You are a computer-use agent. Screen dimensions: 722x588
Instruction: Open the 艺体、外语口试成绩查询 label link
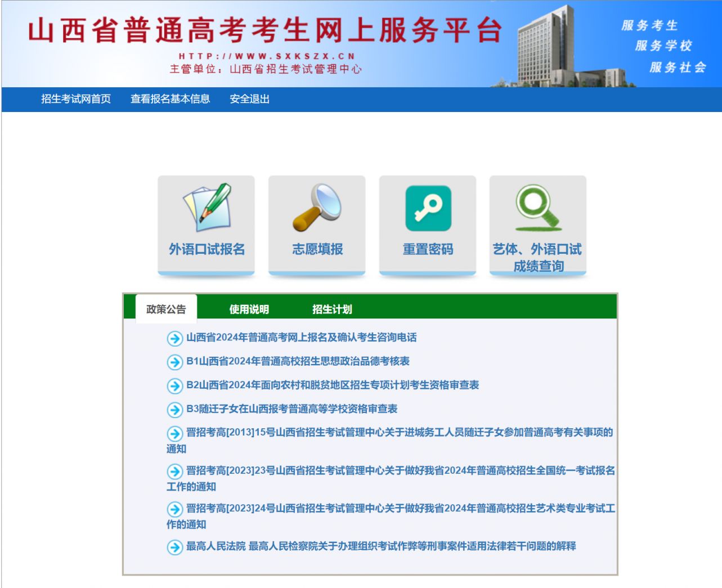click(537, 257)
